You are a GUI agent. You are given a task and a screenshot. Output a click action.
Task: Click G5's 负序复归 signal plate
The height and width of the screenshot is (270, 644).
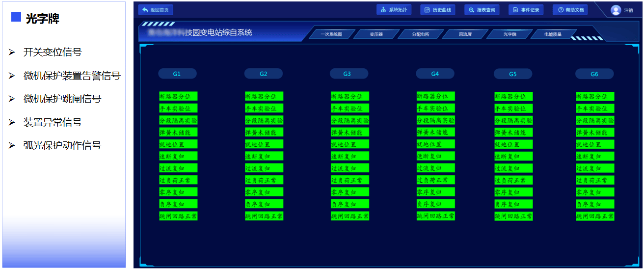(x=513, y=204)
